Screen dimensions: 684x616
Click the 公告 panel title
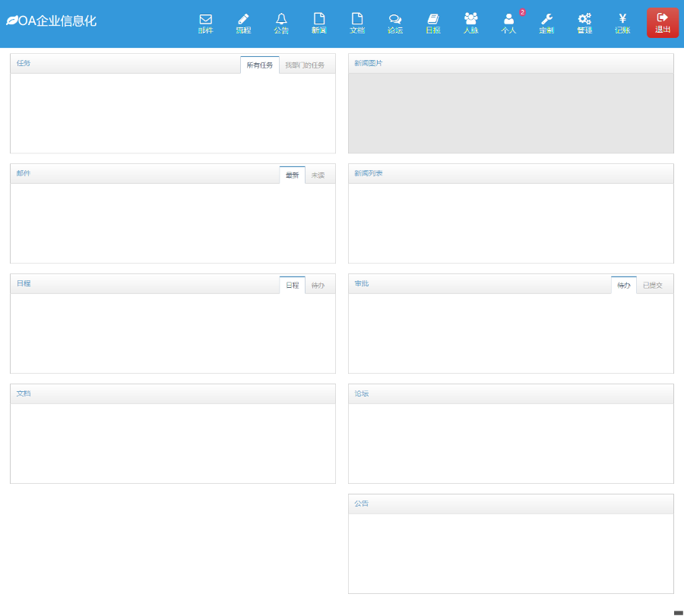[x=362, y=504]
